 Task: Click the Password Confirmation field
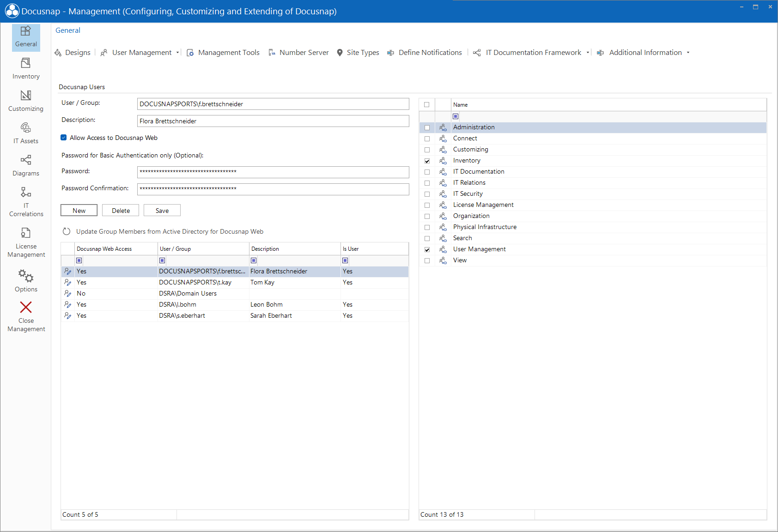[x=273, y=189]
